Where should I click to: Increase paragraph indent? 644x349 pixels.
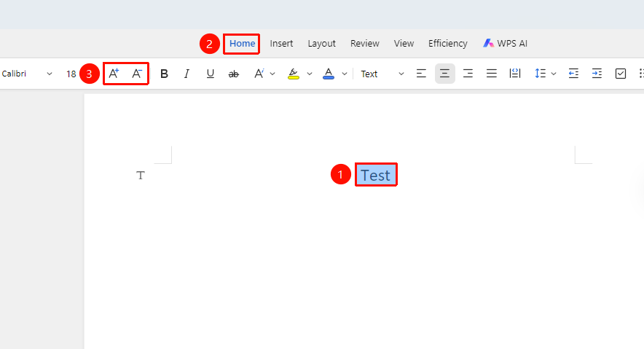click(x=597, y=74)
